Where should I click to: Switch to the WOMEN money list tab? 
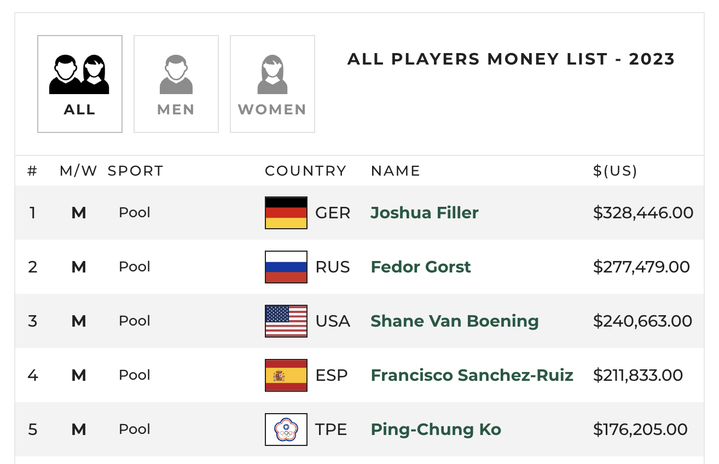[272, 84]
